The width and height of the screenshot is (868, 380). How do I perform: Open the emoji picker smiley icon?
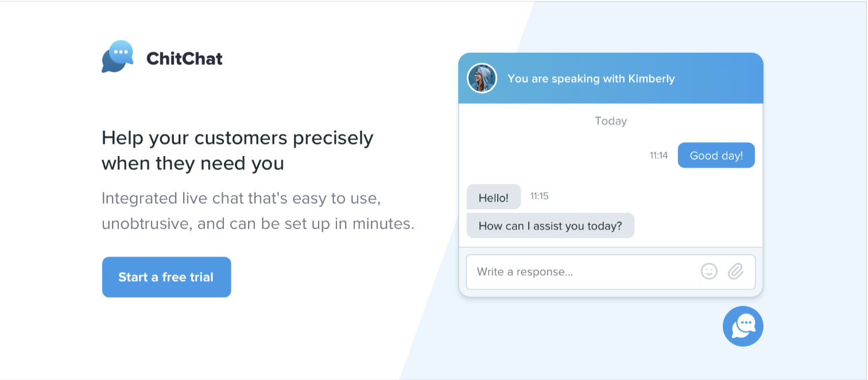pyautogui.click(x=709, y=272)
